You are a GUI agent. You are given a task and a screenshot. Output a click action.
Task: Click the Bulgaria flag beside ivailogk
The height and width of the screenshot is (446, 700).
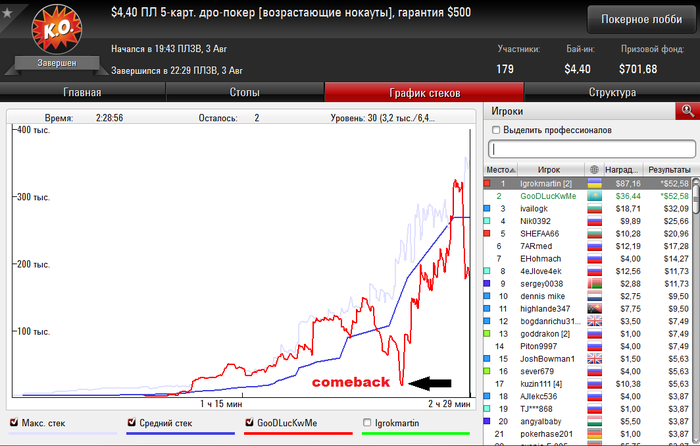pyautogui.click(x=594, y=208)
